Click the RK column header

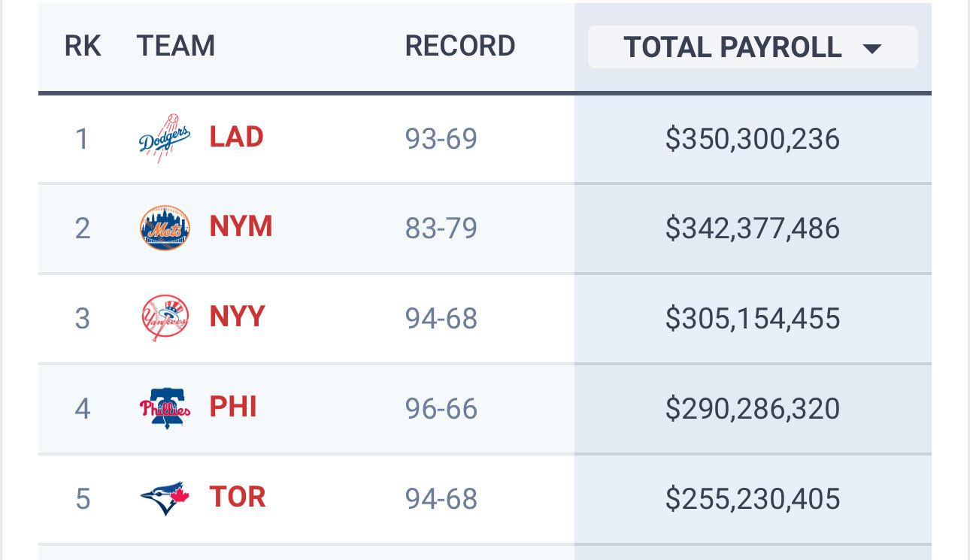83,47
